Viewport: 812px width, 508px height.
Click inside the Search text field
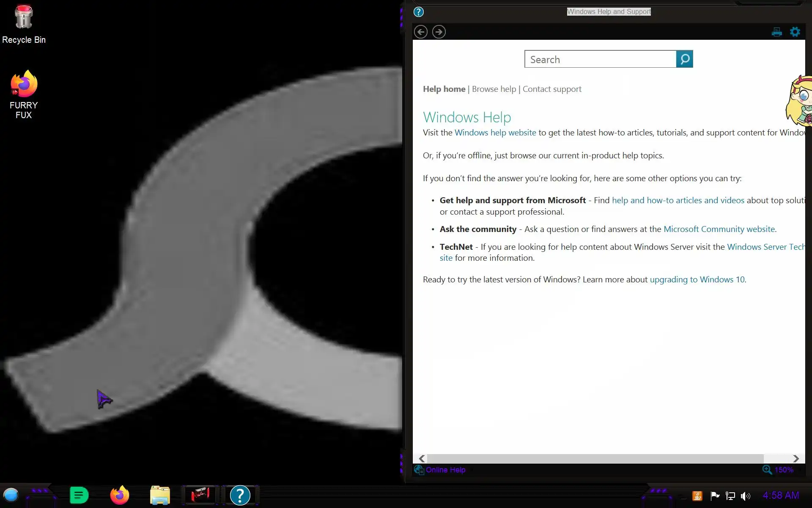(x=600, y=59)
